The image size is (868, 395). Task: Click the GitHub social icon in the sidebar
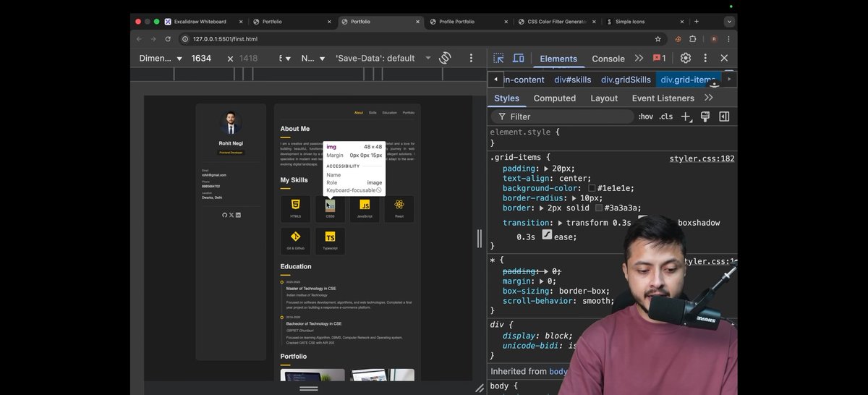pos(224,215)
